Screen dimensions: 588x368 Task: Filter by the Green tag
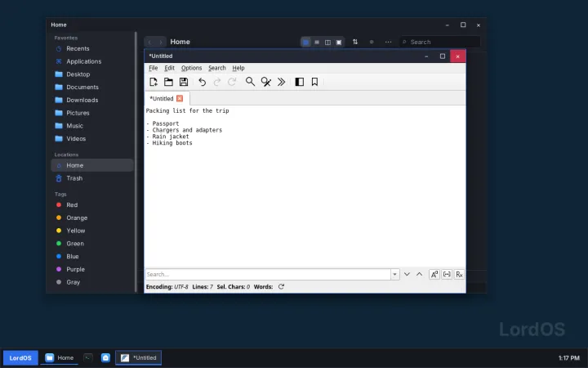click(x=92, y=244)
